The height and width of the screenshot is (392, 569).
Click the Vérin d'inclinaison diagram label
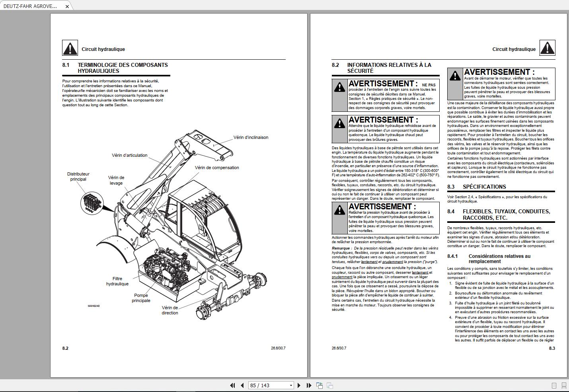(251, 137)
